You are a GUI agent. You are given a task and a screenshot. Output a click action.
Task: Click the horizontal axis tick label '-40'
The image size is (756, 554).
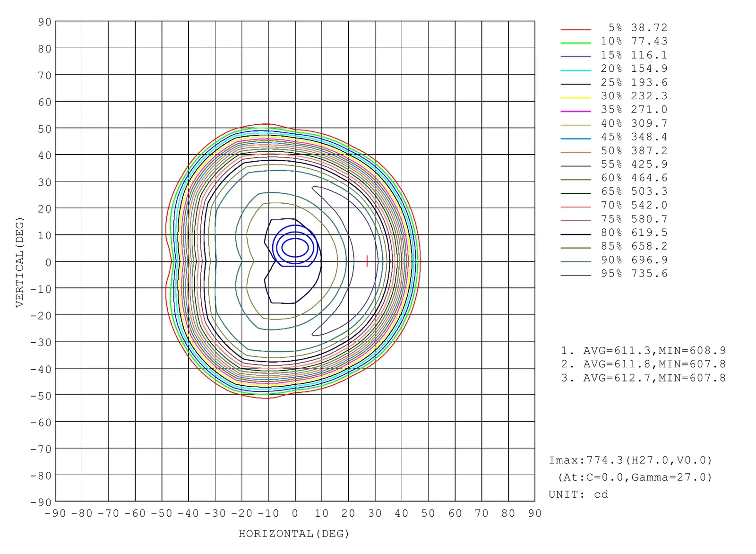tap(189, 514)
